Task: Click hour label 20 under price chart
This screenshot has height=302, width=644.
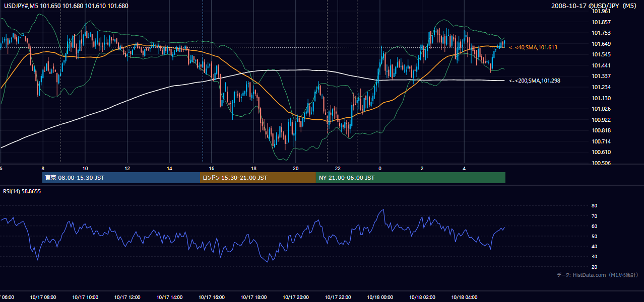Action: (x=296, y=169)
